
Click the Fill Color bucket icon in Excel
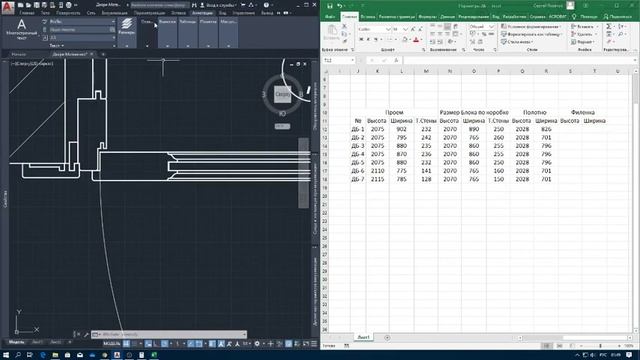coord(405,40)
